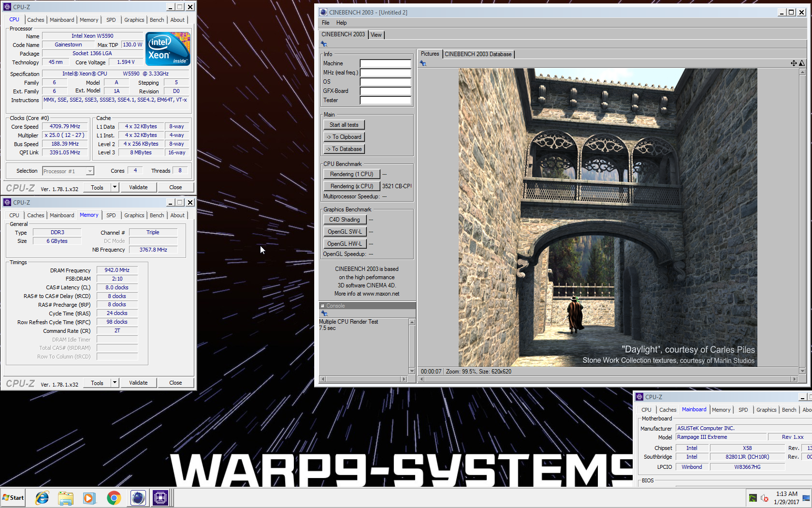Screen dimensions: 812x508
Task: Open File Explorer from the taskbar
Action: (x=66, y=497)
